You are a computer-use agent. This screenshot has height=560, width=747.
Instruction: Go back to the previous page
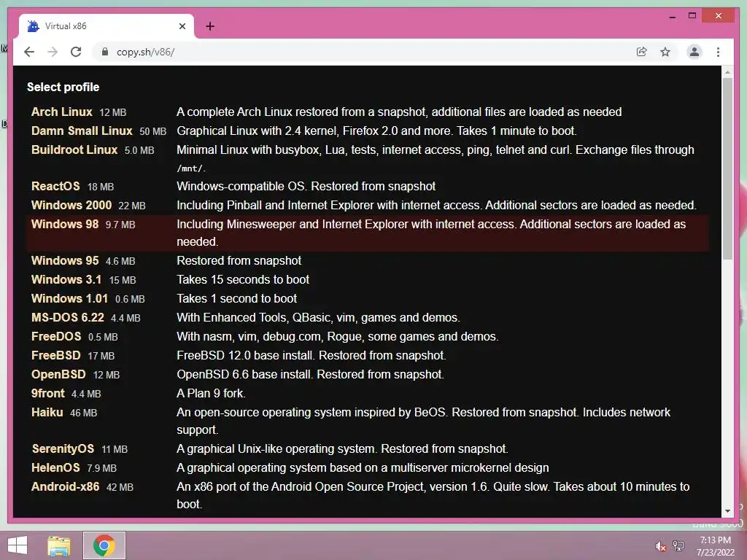(x=29, y=52)
